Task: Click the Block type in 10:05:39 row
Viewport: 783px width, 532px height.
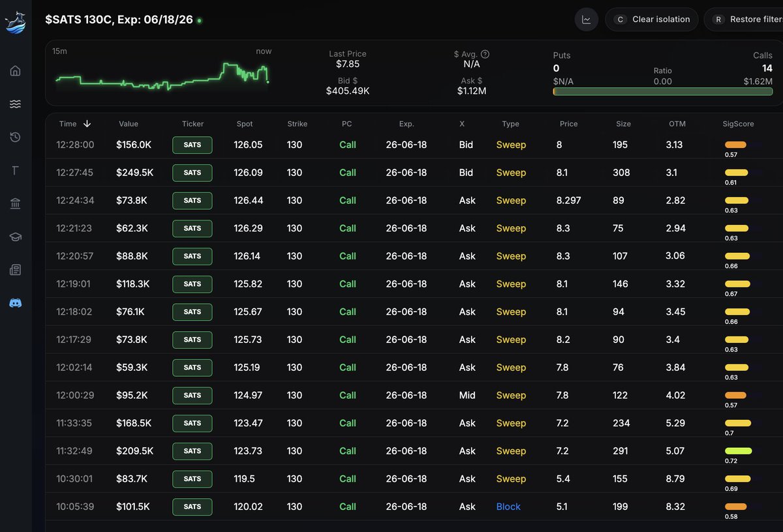Action: 508,507
